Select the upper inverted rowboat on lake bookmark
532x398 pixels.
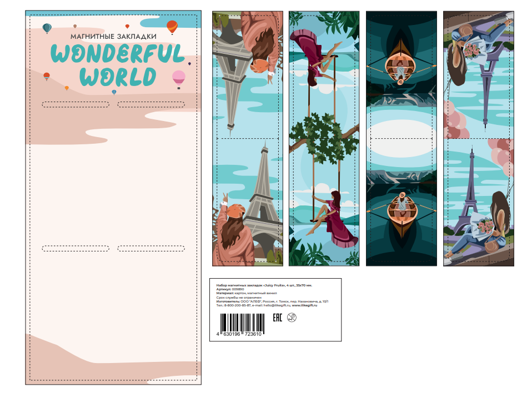click(400, 62)
